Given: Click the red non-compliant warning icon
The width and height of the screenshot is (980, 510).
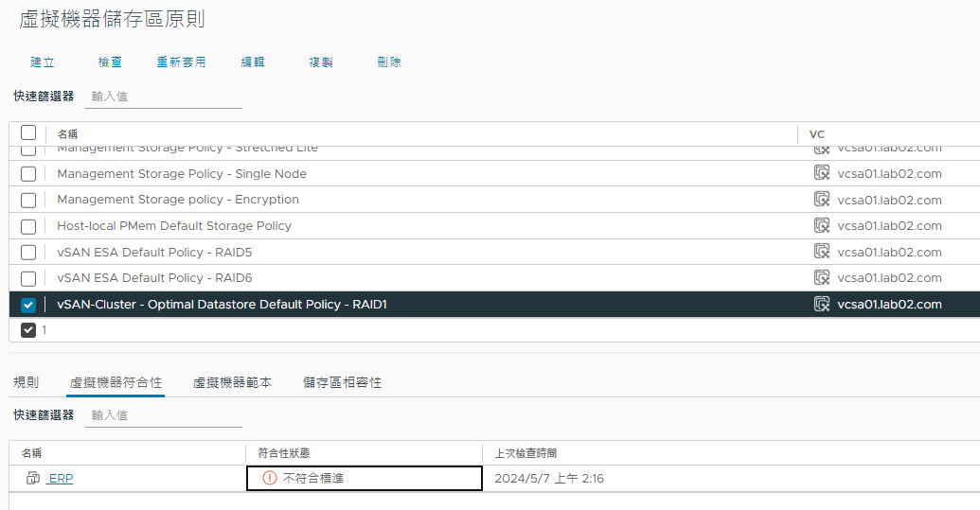Looking at the screenshot, I should tap(269, 478).
